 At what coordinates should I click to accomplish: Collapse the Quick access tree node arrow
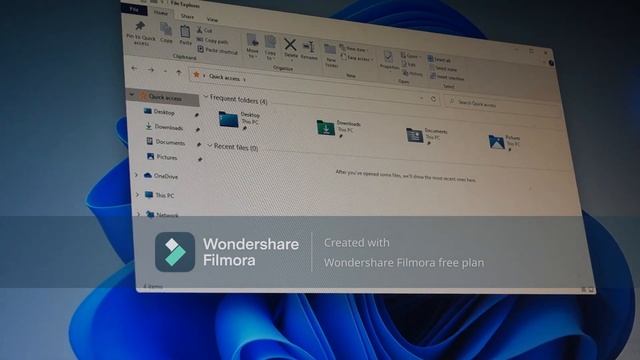click(131, 94)
